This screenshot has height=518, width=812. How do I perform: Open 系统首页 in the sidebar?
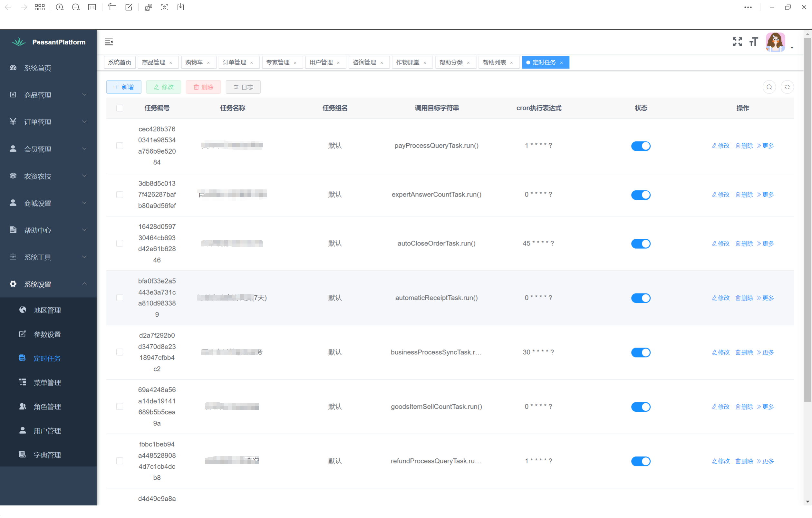(48, 68)
